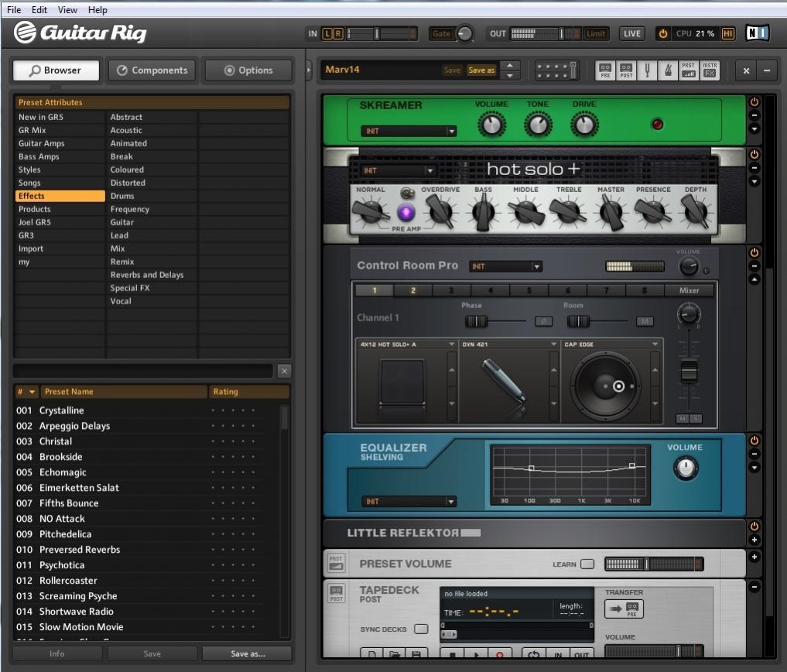787x672 pixels.
Task: Toggle the Equalizer Shelving power button
Action: click(754, 441)
